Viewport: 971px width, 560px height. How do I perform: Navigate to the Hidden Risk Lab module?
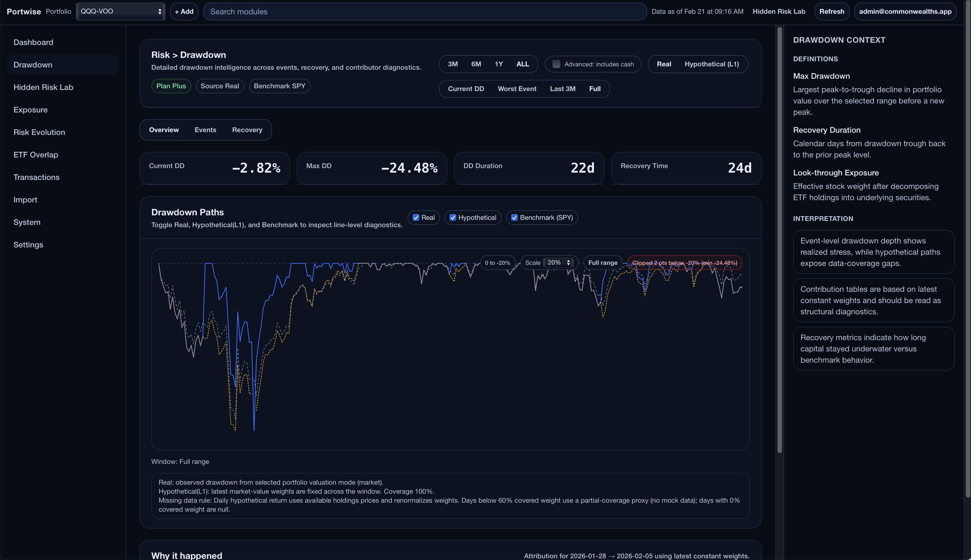(43, 87)
